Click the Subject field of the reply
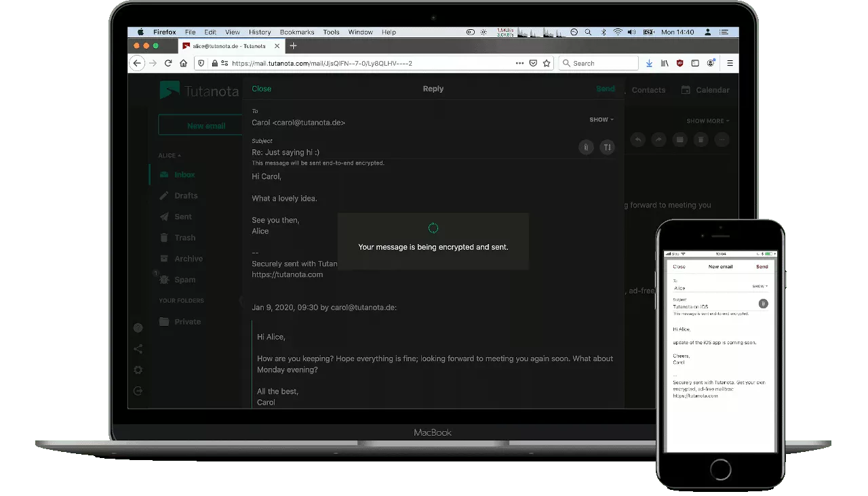 tap(412, 152)
